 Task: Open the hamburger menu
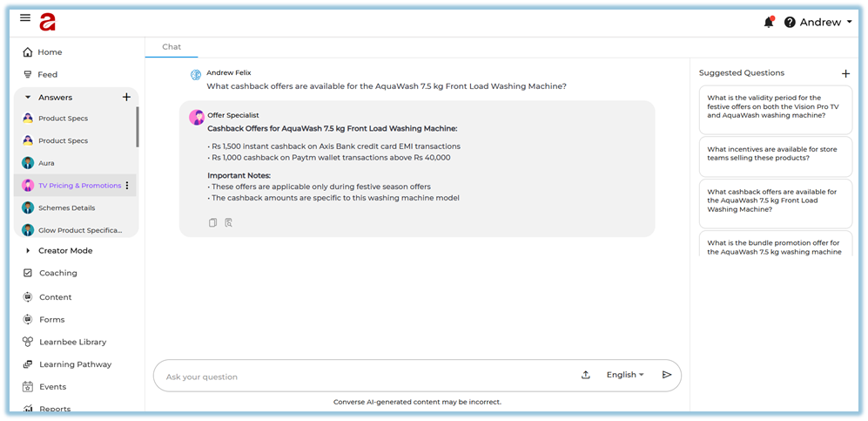click(x=25, y=18)
